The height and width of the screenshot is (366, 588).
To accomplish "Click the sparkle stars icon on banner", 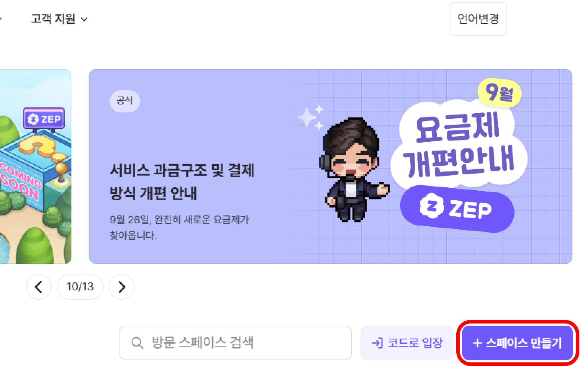I will pos(311,117).
